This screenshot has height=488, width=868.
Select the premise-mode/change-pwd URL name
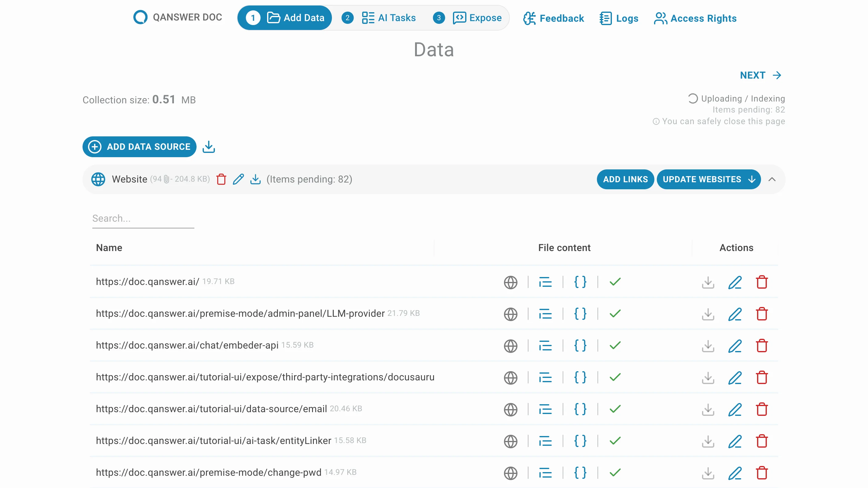click(x=208, y=472)
